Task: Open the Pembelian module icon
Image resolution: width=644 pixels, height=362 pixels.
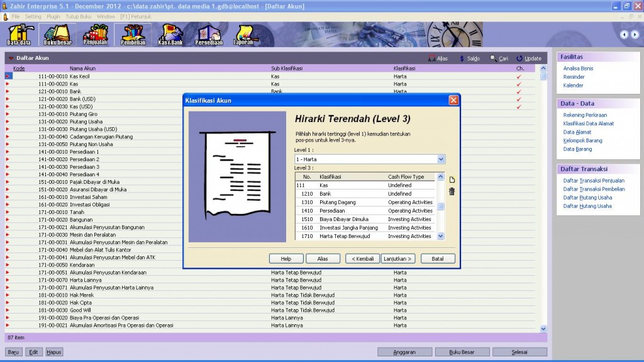Action: coord(133,35)
